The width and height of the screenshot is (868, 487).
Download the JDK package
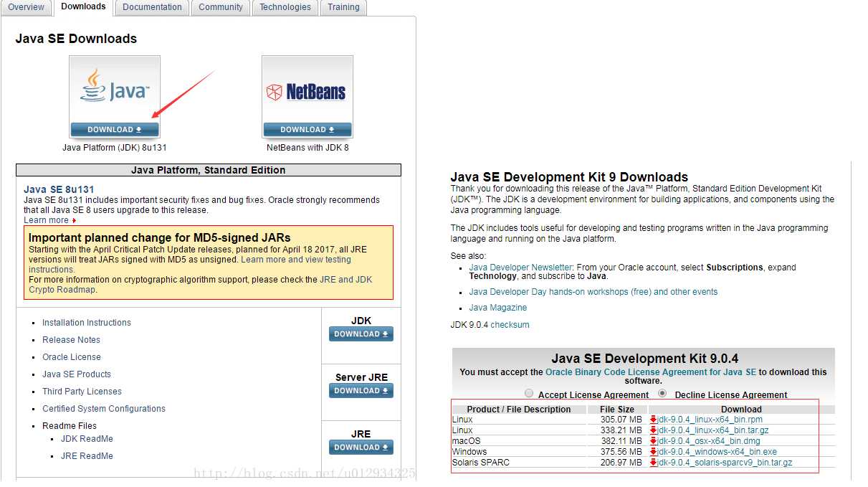(x=361, y=334)
